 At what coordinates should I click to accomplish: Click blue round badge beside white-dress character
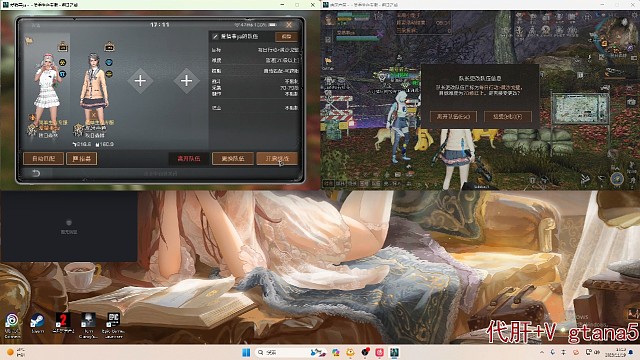coord(62,74)
